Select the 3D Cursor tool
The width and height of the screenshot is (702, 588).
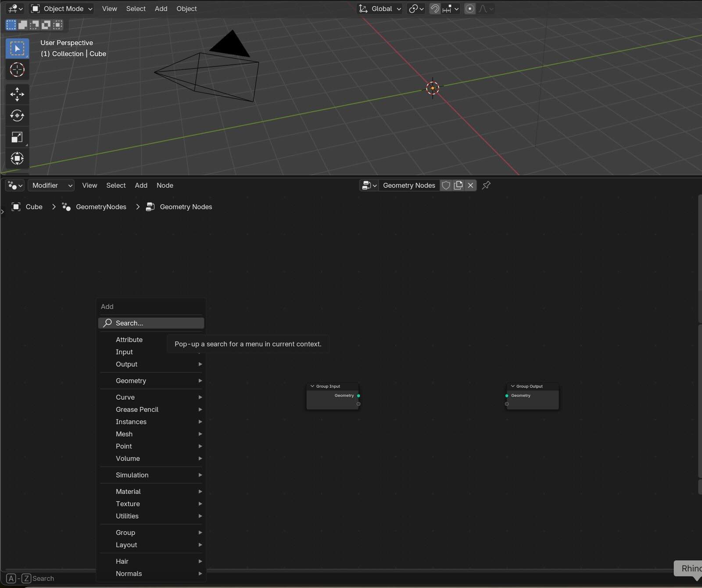coord(17,70)
